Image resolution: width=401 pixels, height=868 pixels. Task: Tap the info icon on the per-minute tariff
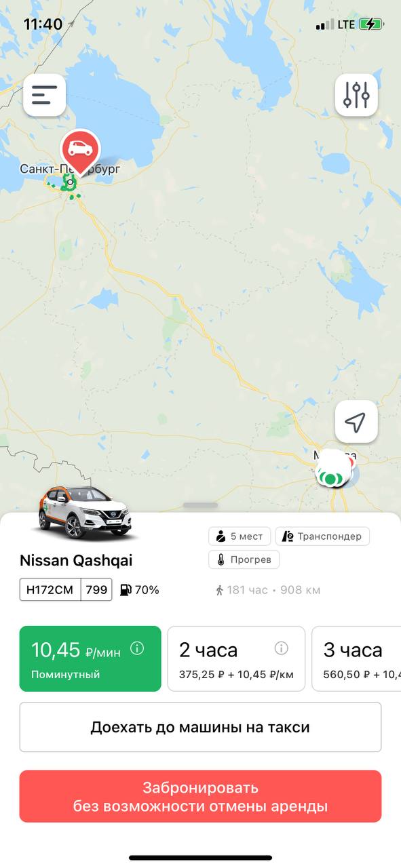pos(137,648)
